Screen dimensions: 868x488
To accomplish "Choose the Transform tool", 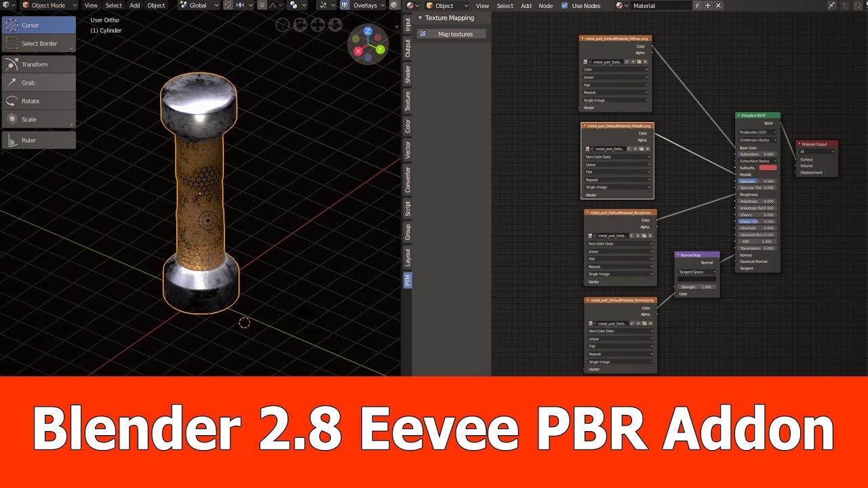I will pyautogui.click(x=39, y=64).
